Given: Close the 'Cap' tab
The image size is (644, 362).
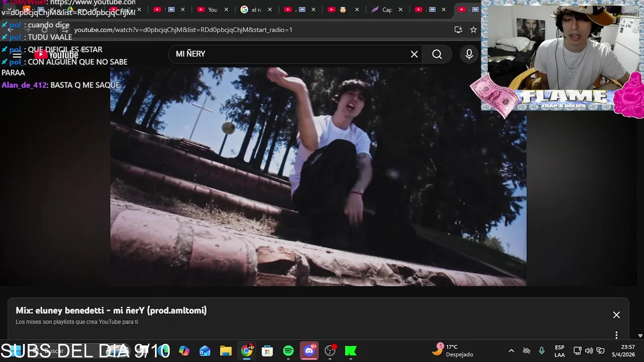Looking at the screenshot, I should point(400,10).
